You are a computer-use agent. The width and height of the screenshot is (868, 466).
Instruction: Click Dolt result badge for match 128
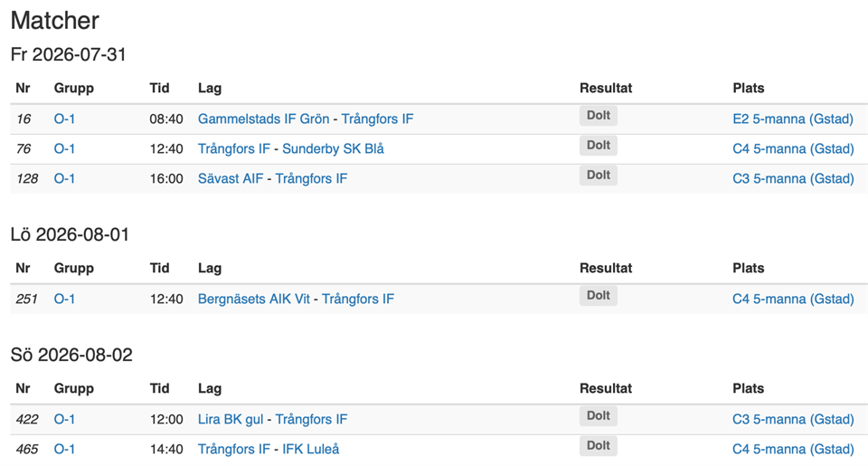coord(599,176)
